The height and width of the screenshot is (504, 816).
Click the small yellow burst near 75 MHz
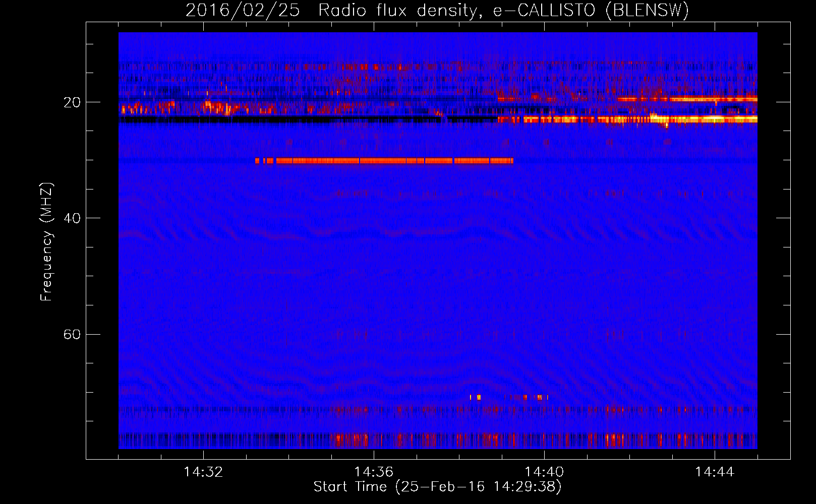[476, 397]
